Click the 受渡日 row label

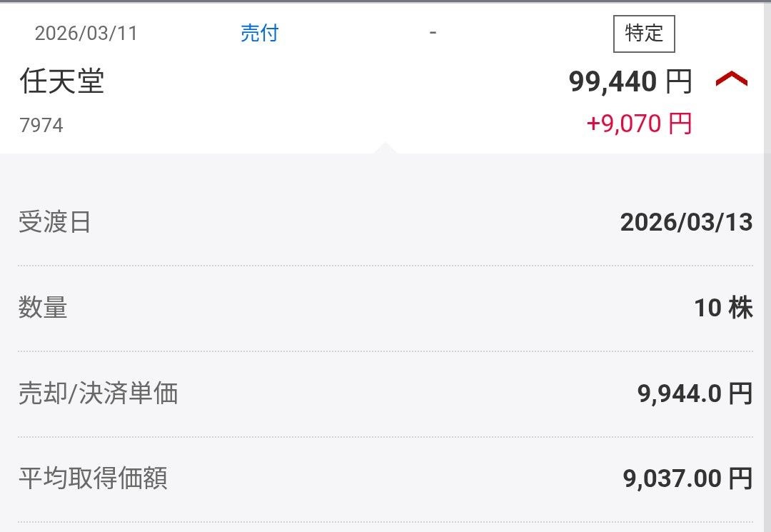[x=54, y=223]
